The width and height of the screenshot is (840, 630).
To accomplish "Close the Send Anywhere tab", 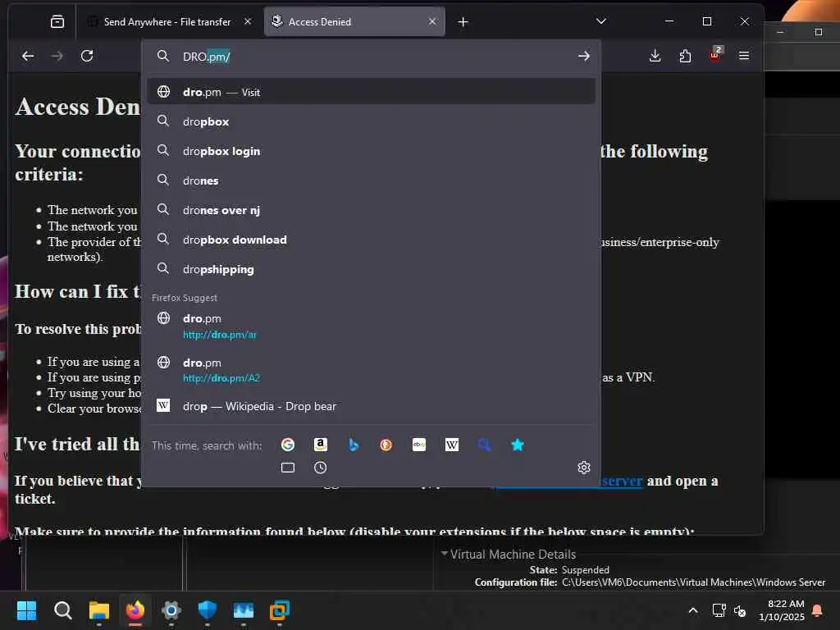I will pyautogui.click(x=248, y=21).
